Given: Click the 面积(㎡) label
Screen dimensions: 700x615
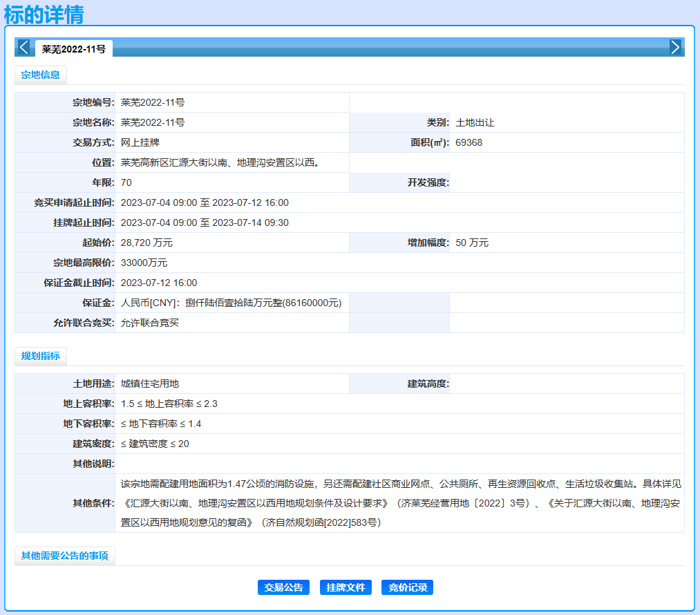Looking at the screenshot, I should 429,142.
